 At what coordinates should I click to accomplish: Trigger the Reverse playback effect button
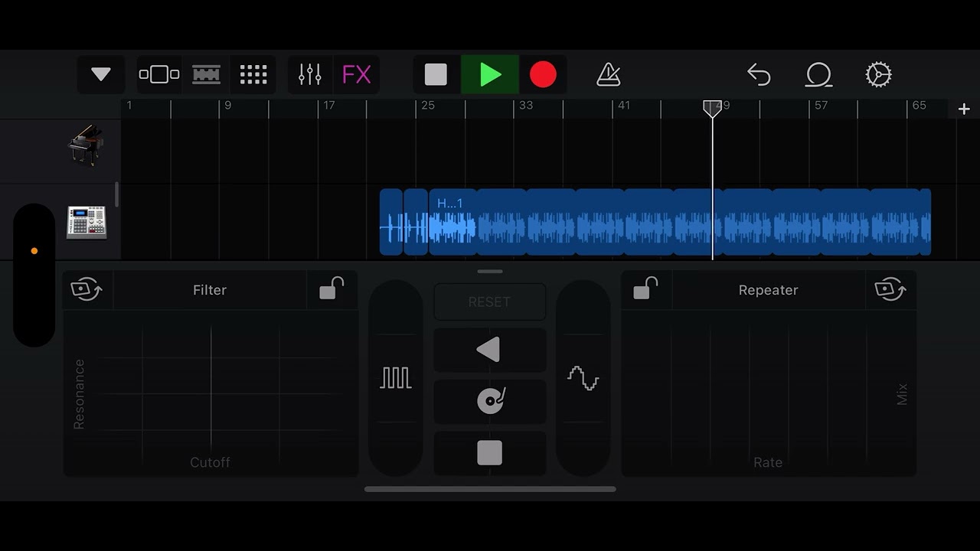tap(490, 350)
